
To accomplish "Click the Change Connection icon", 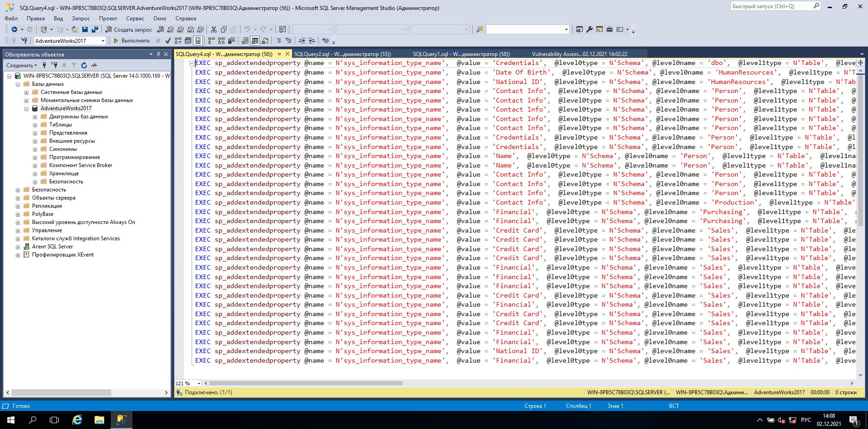I will (24, 41).
